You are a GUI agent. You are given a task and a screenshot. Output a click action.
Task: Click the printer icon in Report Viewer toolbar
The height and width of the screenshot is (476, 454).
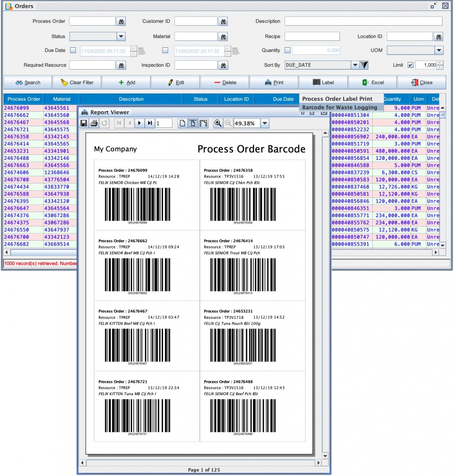94,123
